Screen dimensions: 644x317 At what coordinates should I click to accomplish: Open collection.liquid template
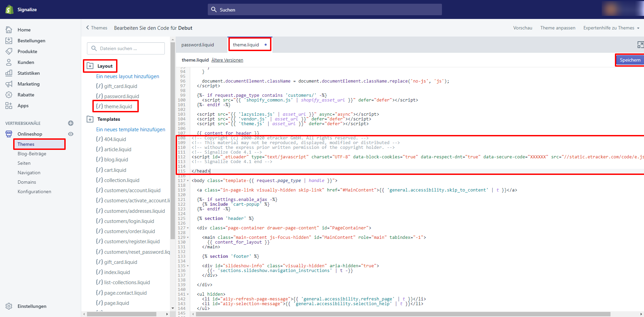(117, 180)
